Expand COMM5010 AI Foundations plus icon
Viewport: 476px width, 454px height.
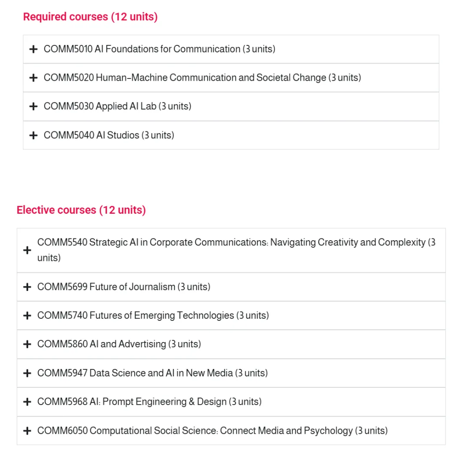tap(33, 49)
